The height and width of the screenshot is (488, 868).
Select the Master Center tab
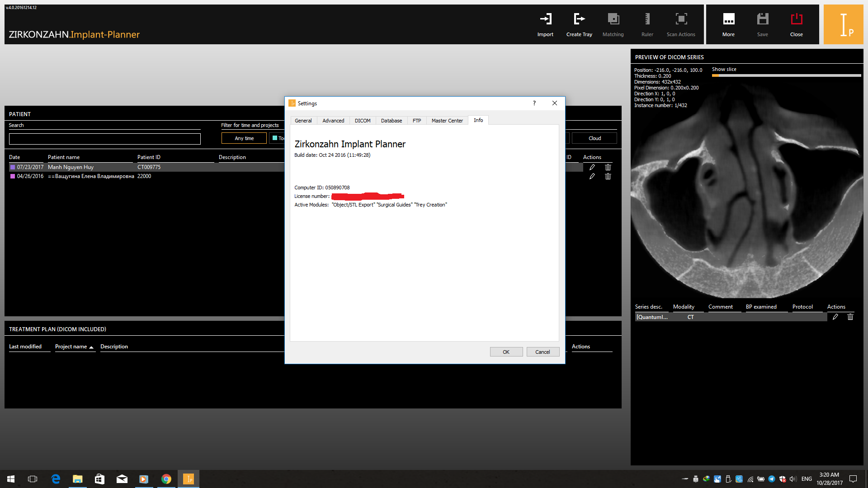pyautogui.click(x=447, y=121)
